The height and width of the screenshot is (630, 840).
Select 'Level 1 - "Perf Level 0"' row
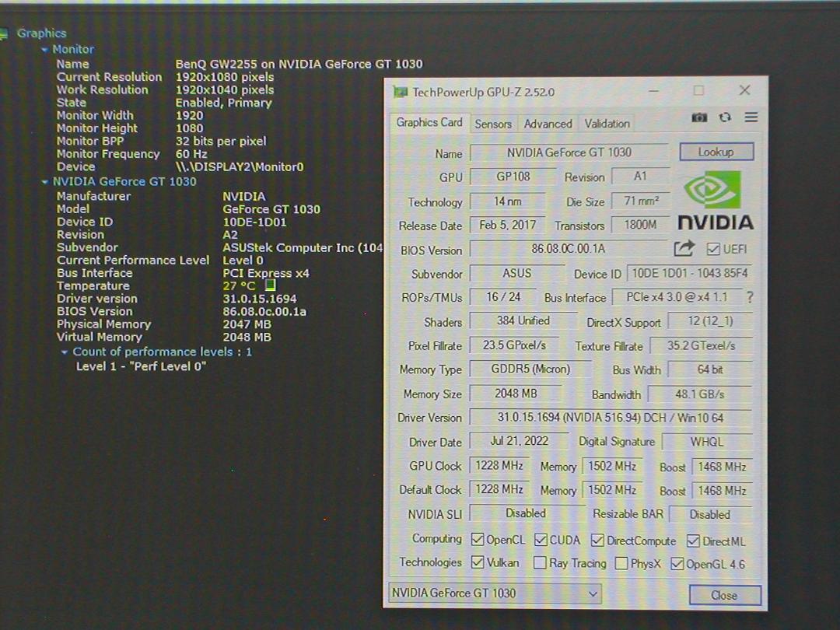(x=141, y=366)
